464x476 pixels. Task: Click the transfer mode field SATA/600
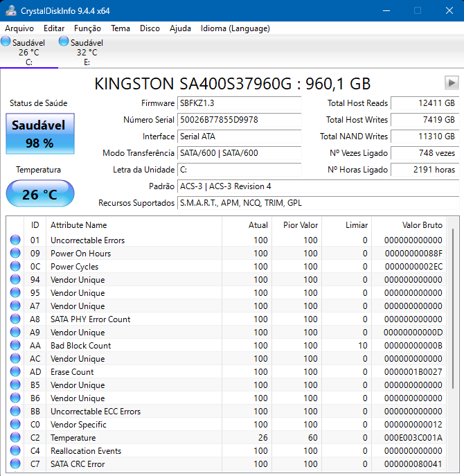239,153
